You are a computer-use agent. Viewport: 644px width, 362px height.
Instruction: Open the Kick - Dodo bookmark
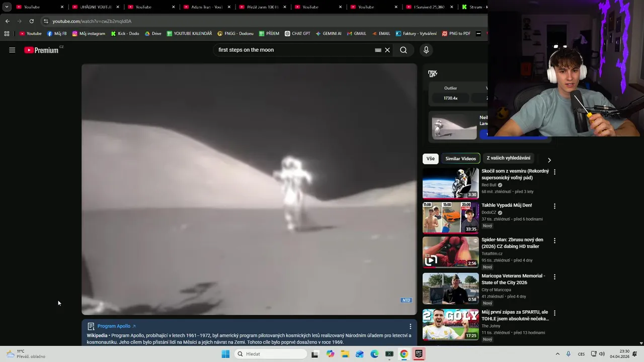coord(125,34)
